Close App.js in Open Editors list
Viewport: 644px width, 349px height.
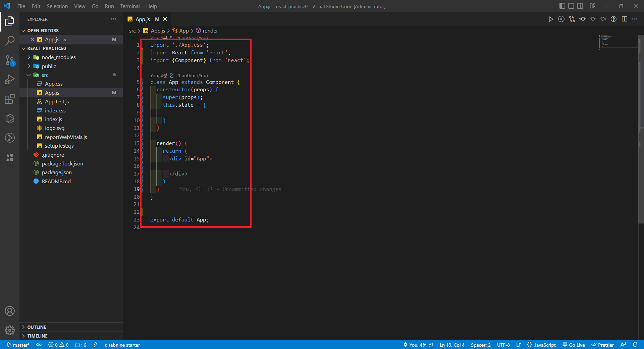click(32, 40)
